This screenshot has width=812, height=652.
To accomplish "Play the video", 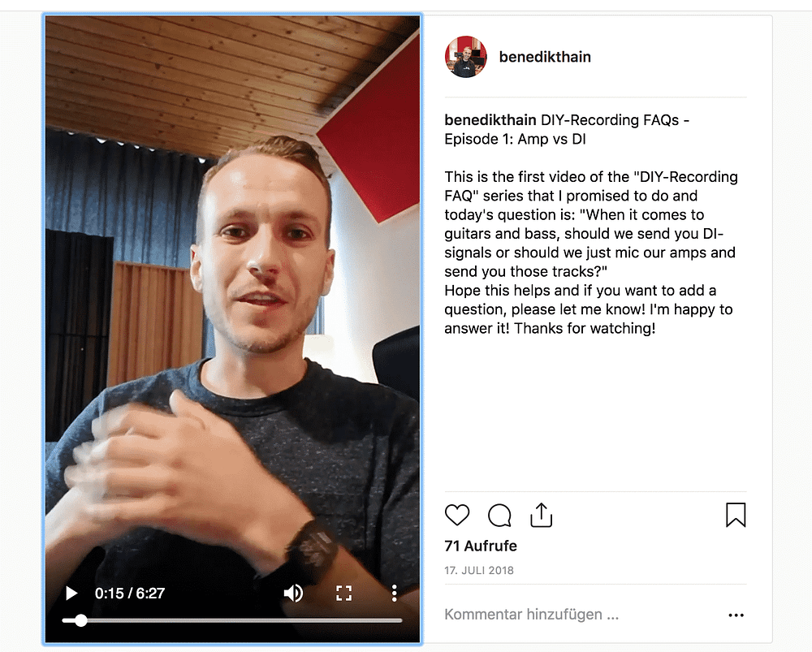I will coord(71,593).
